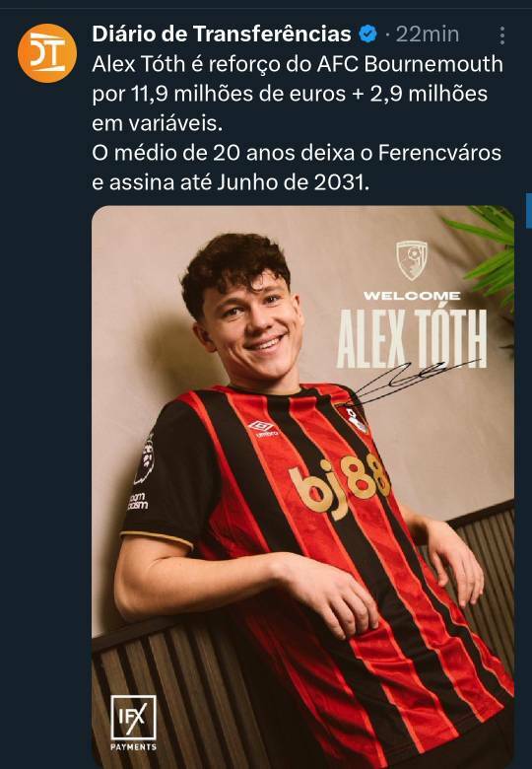Open the 22min timestamp link

click(x=428, y=35)
